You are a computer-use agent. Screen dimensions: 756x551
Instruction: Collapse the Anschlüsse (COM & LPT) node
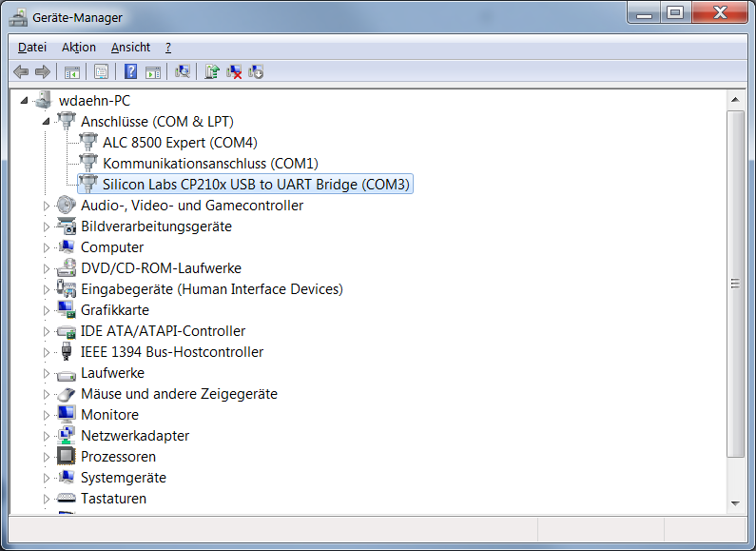tap(46, 122)
